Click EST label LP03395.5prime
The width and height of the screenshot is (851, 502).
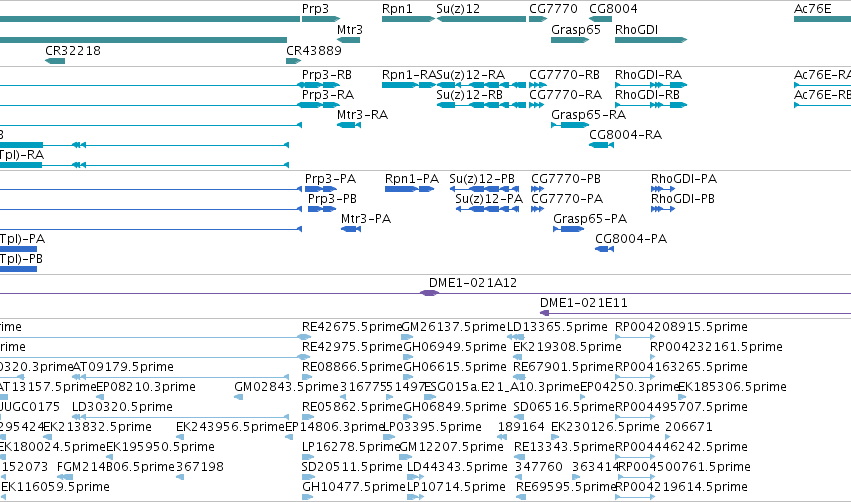tap(433, 428)
